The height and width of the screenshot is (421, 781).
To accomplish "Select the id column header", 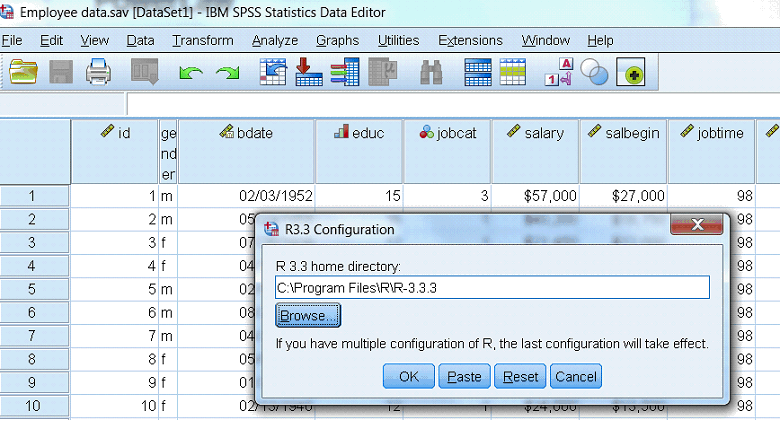I will pyautogui.click(x=115, y=151).
